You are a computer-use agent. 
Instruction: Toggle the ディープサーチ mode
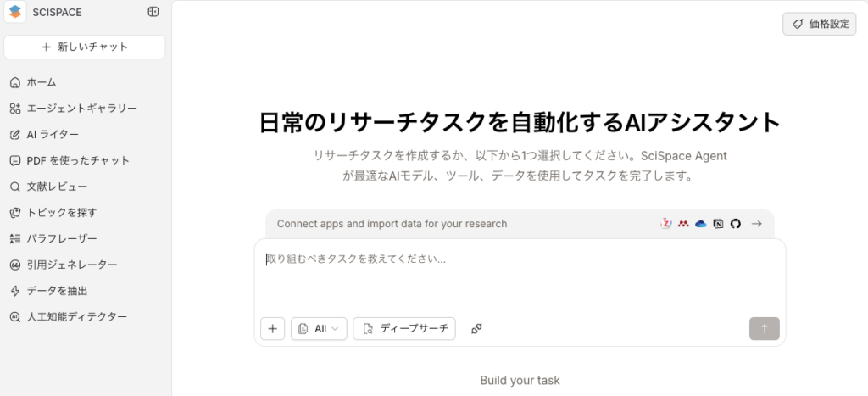tap(404, 329)
